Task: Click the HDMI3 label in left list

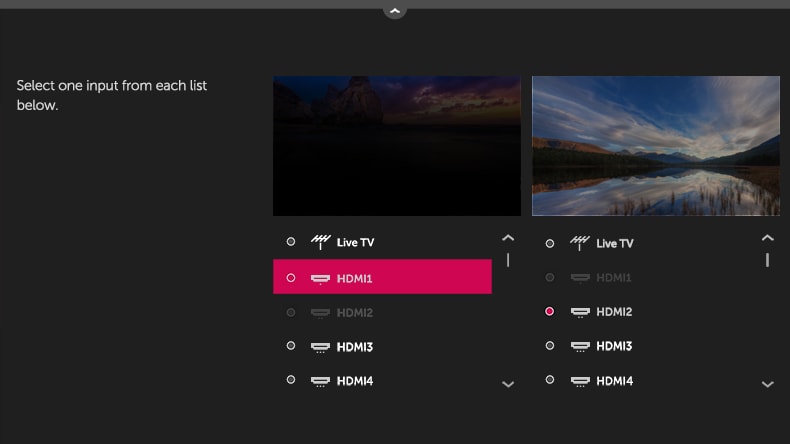Action: click(355, 347)
